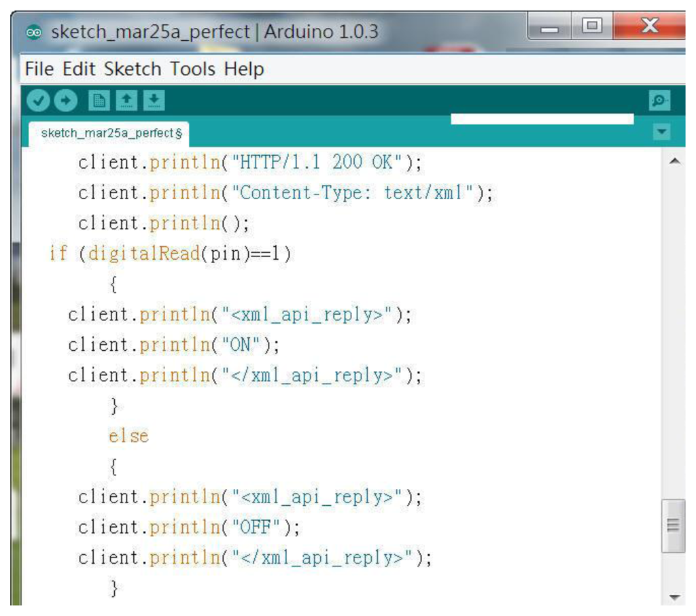Close the Arduino window
Screen dimensions: 696x616
(x=649, y=27)
